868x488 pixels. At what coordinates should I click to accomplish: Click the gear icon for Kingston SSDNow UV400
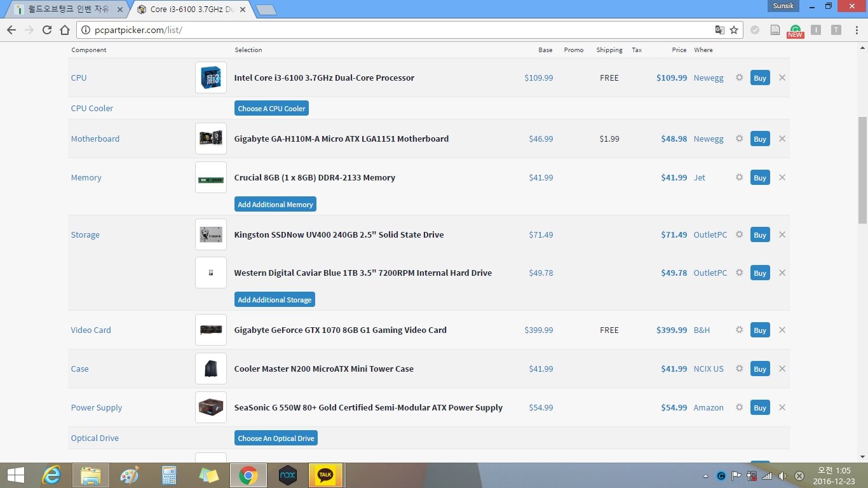coord(739,234)
